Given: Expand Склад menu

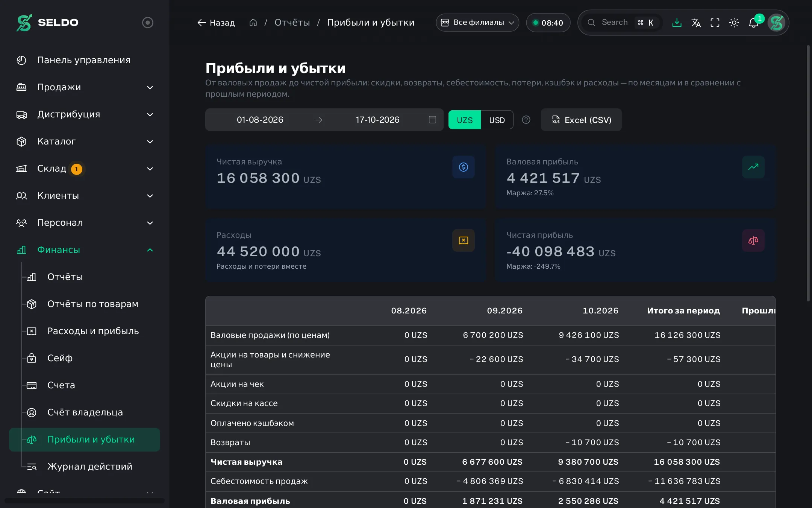Looking at the screenshot, I should pos(85,169).
